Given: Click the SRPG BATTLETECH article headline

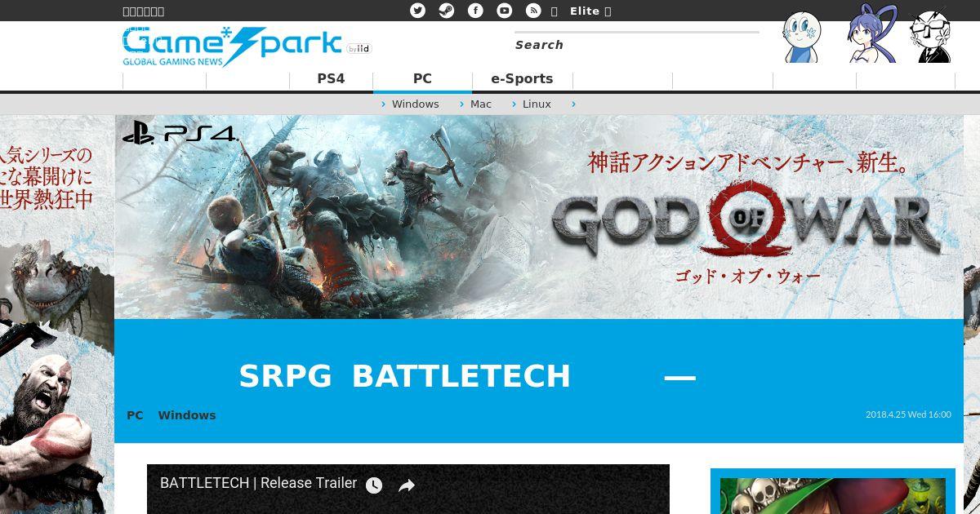Looking at the screenshot, I should click(x=467, y=376).
